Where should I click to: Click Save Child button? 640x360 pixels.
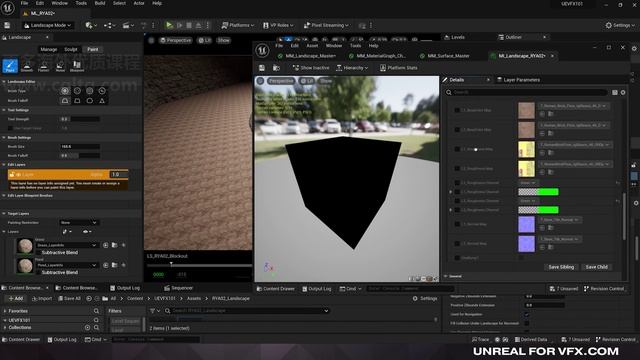pos(596,267)
